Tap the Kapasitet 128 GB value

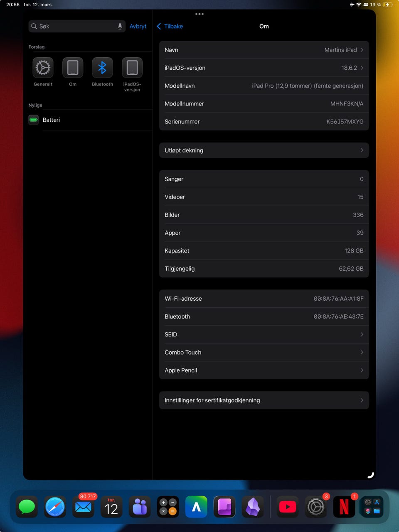click(x=354, y=251)
